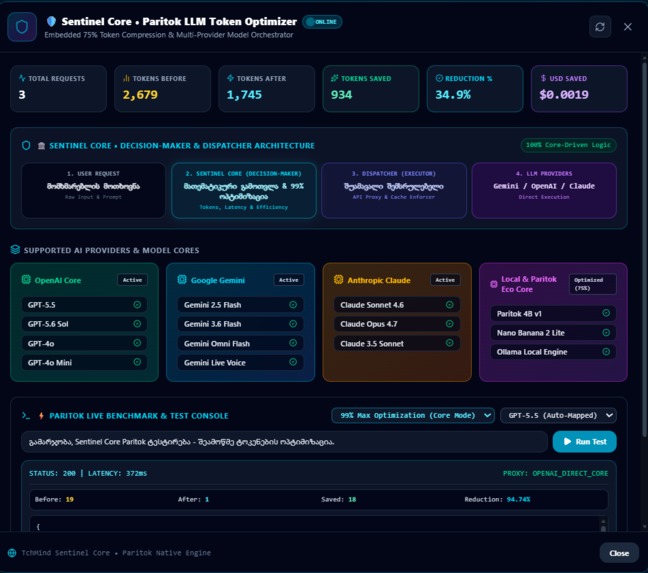Click the OpenAI Core chip icon
This screenshot has height=573, width=648.
point(26,280)
